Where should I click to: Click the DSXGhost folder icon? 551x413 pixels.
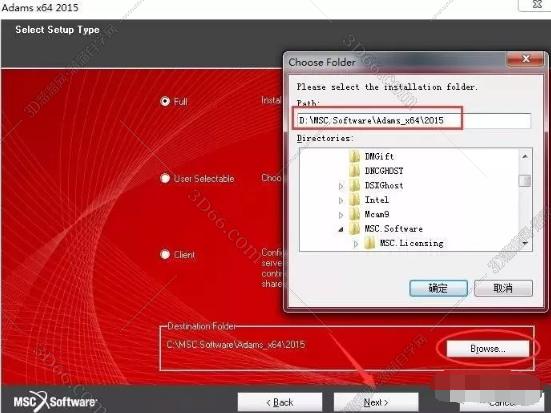click(355, 185)
